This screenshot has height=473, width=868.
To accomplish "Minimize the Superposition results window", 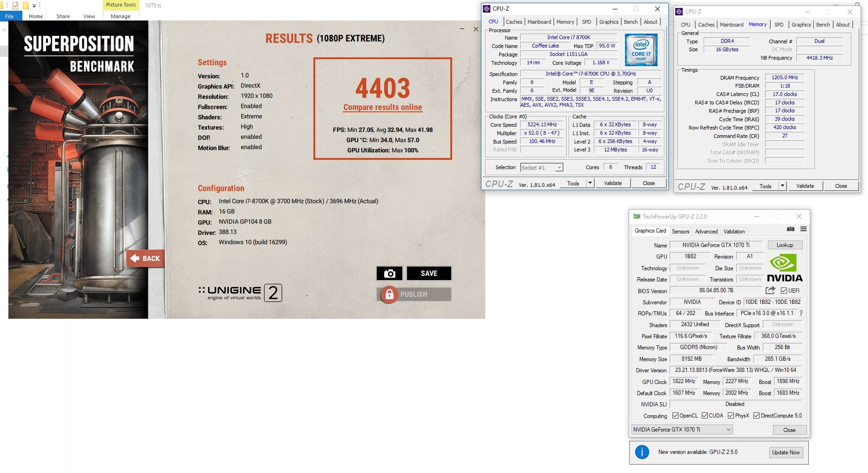I will 462,29.
